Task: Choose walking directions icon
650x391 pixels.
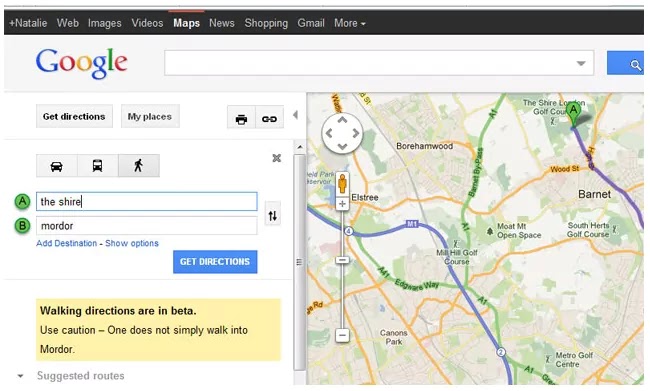Action: (139, 166)
